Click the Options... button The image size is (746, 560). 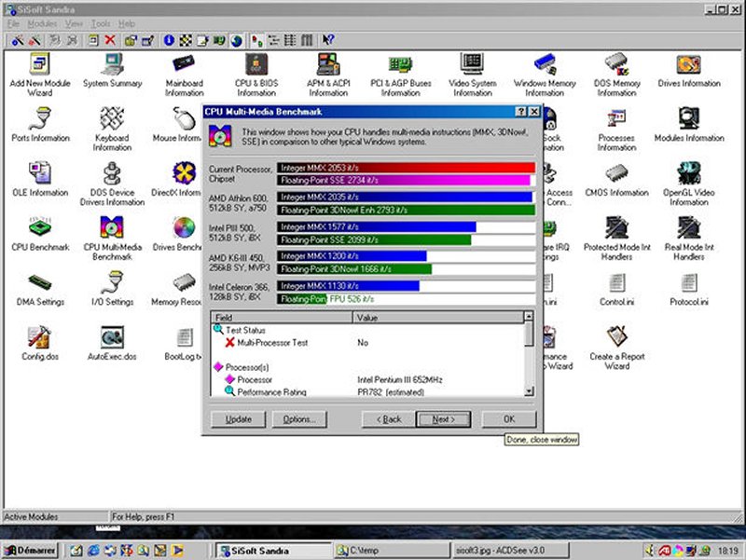[x=299, y=419]
